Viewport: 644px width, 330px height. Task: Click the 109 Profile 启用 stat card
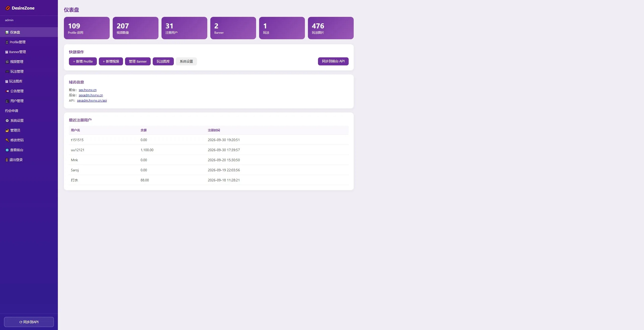[87, 28]
